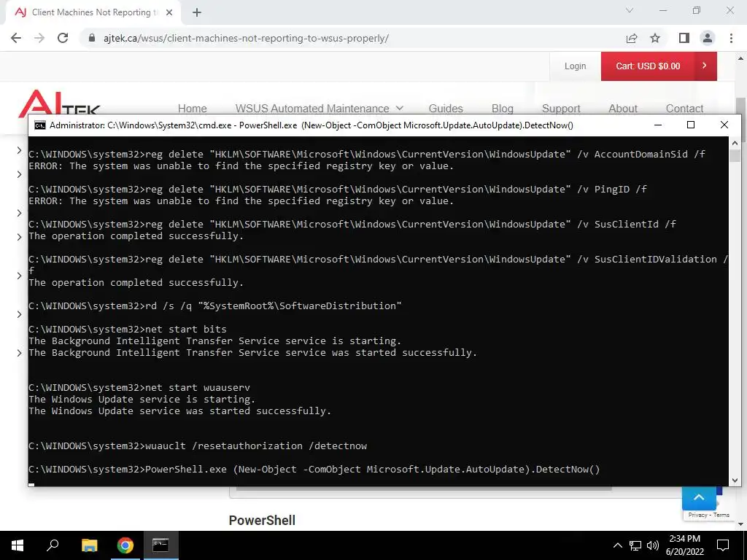Click the webpage scrollbar down arrow
This screenshot has height=560, width=747.
tap(741, 524)
